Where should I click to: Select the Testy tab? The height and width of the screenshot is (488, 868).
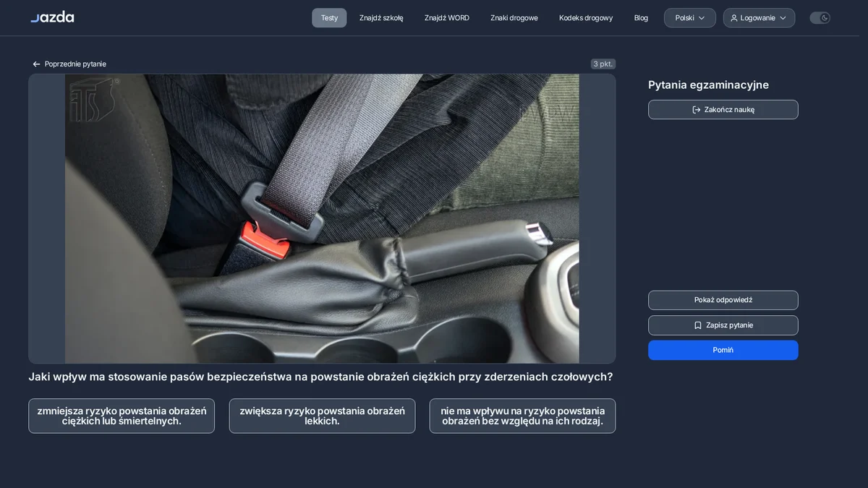coord(329,18)
